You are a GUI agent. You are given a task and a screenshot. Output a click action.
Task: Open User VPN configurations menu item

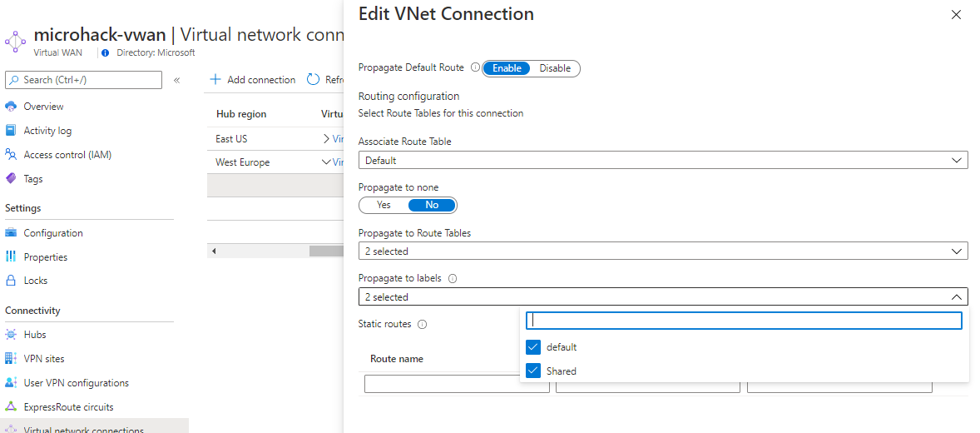(76, 383)
